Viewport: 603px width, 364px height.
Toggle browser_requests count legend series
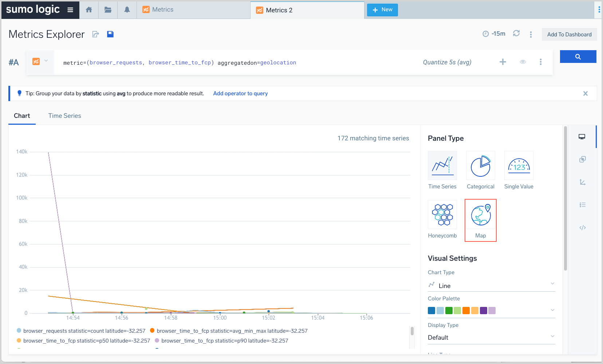tap(84, 331)
